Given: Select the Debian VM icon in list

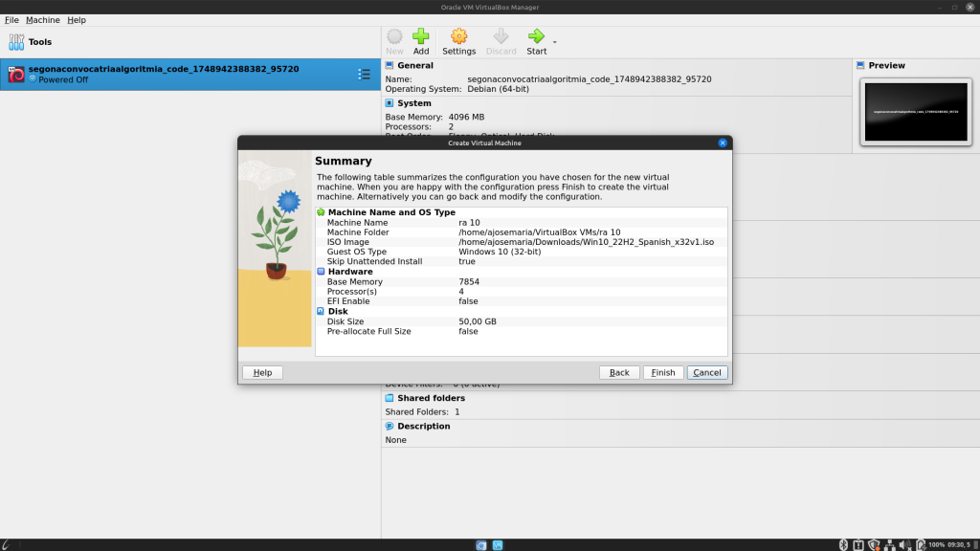Looking at the screenshot, I should coord(16,75).
